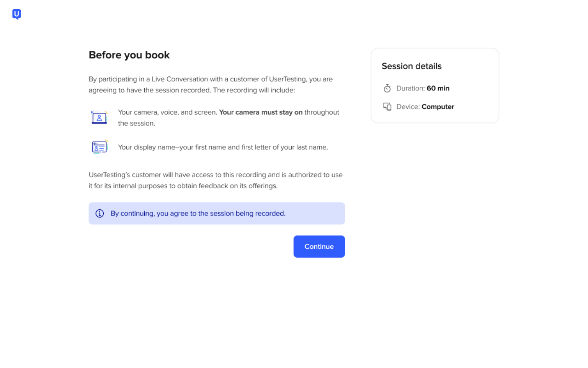This screenshot has height=368, width=588.
Task: Click the Live Conversation intro paragraph
Action: pos(211,85)
